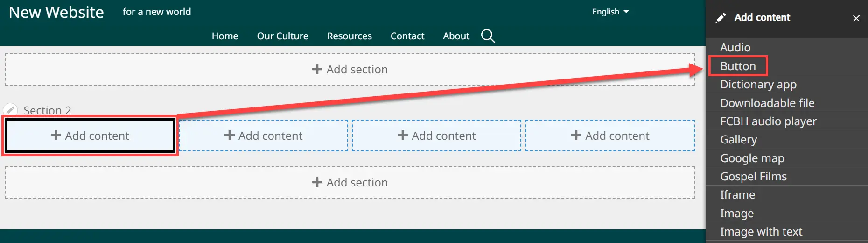Select Dictionary app content type

pos(758,85)
